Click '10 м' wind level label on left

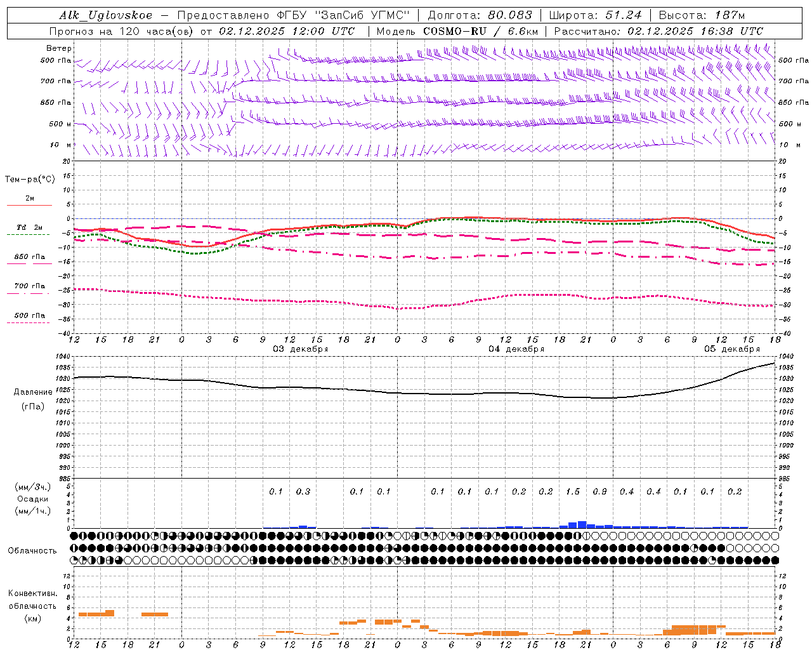click(x=61, y=145)
